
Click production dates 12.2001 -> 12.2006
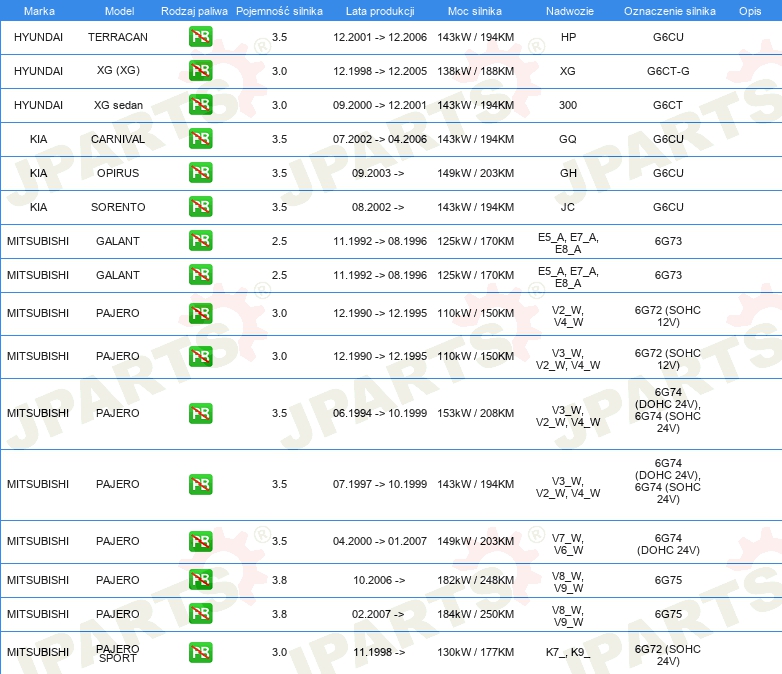point(380,37)
